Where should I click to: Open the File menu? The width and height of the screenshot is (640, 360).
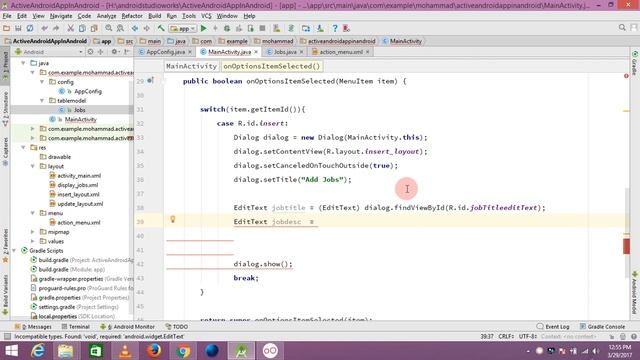tap(7, 16)
